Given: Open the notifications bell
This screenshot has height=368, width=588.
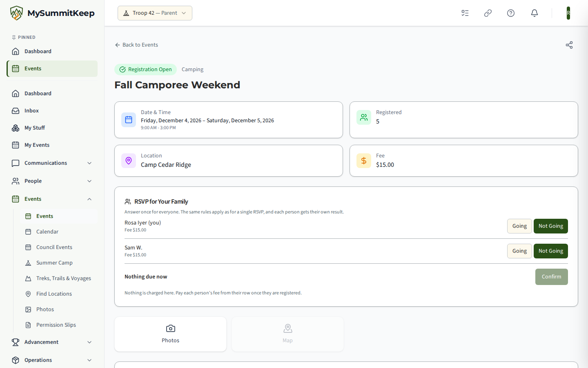Looking at the screenshot, I should [x=535, y=13].
